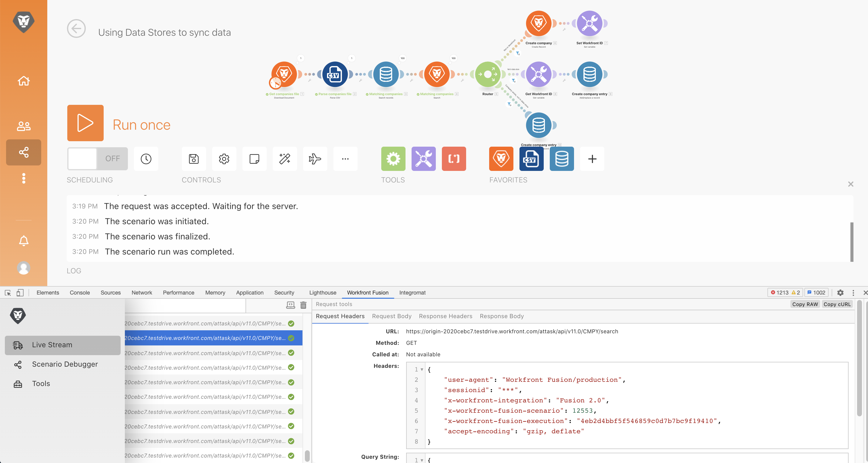Activate the magic wand auto-align control
This screenshot has width=868, height=463.
coord(284,159)
